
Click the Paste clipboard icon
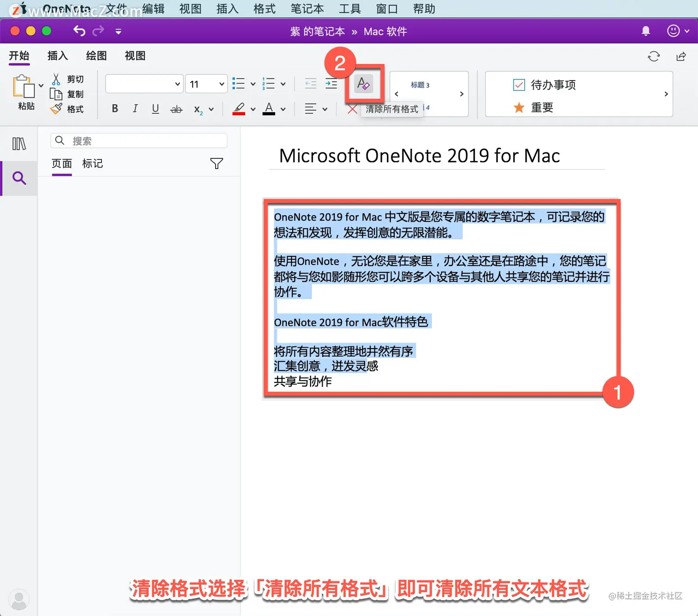click(x=24, y=86)
